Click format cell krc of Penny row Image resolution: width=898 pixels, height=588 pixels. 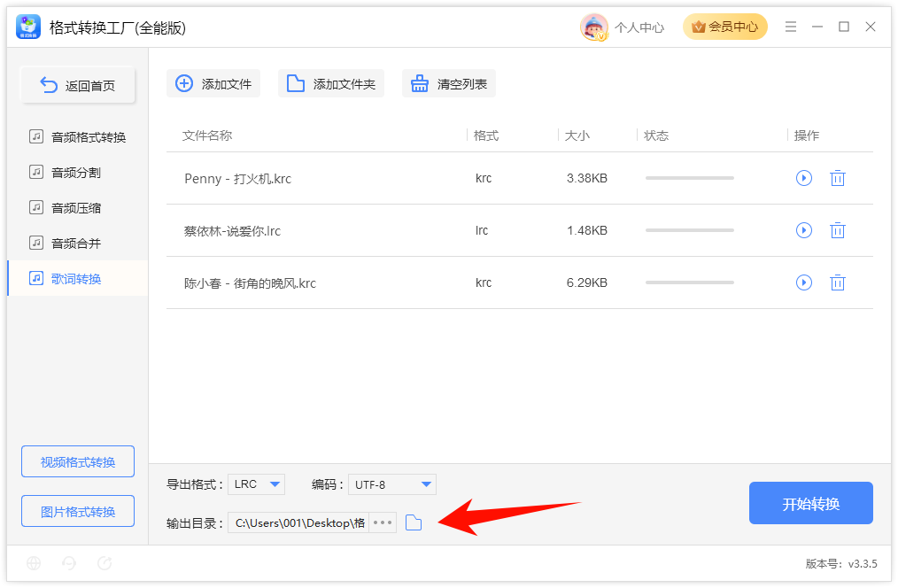[484, 178]
